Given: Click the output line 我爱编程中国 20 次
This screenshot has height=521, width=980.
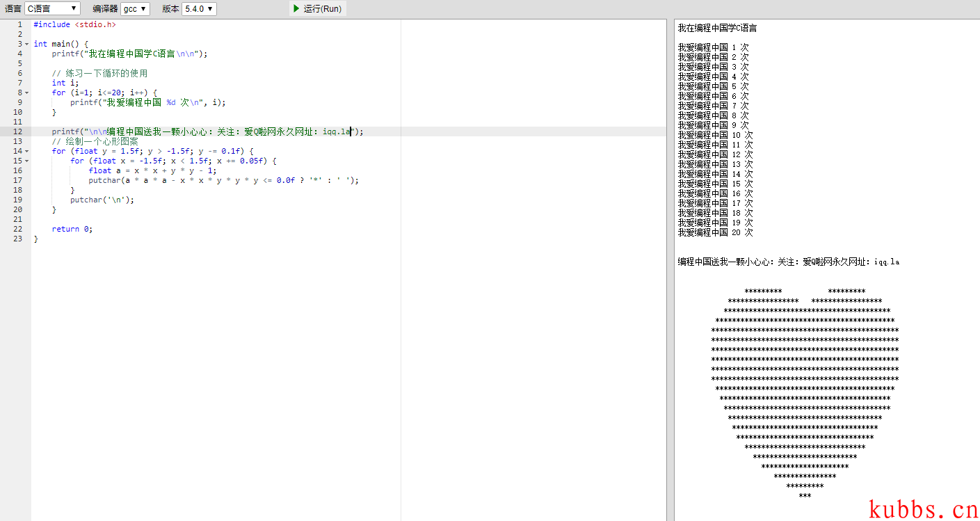Looking at the screenshot, I should click(716, 232).
